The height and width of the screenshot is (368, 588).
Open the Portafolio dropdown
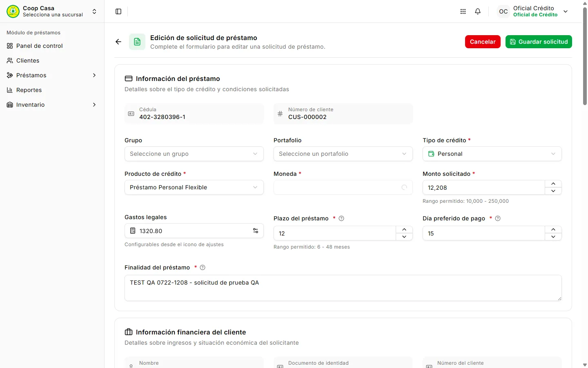(x=343, y=154)
